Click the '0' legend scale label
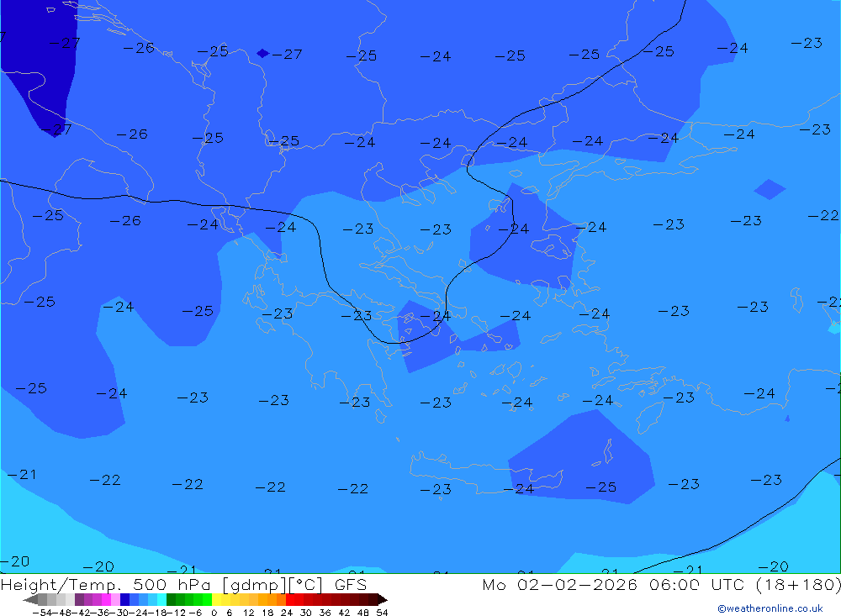841x616 pixels. click(214, 613)
